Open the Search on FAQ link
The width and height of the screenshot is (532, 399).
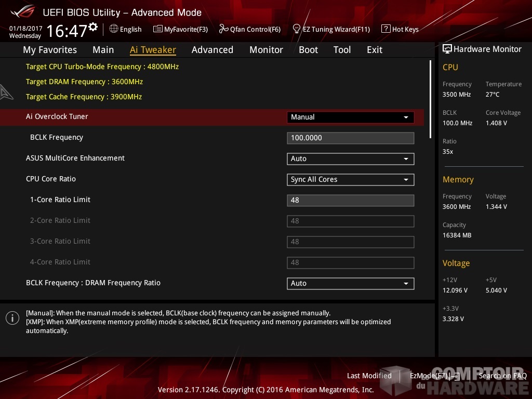(502, 376)
